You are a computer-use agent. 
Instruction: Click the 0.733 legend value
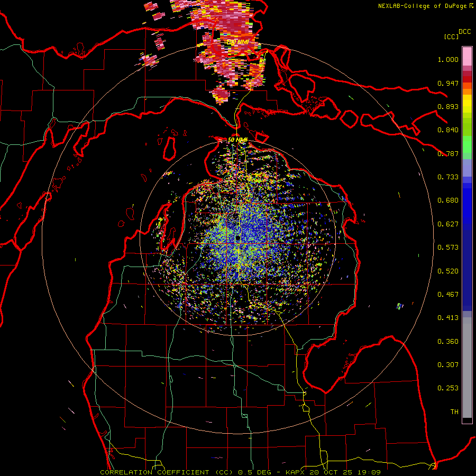tap(448, 177)
